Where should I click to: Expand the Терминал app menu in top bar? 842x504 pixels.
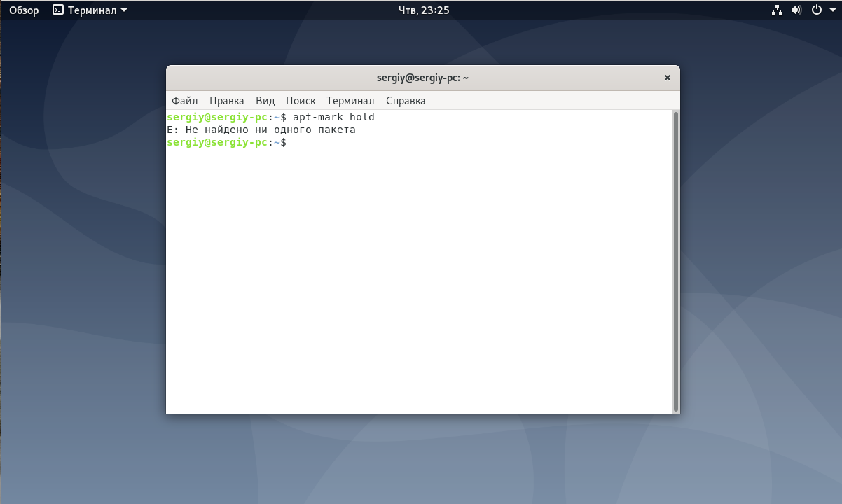pyautogui.click(x=90, y=10)
